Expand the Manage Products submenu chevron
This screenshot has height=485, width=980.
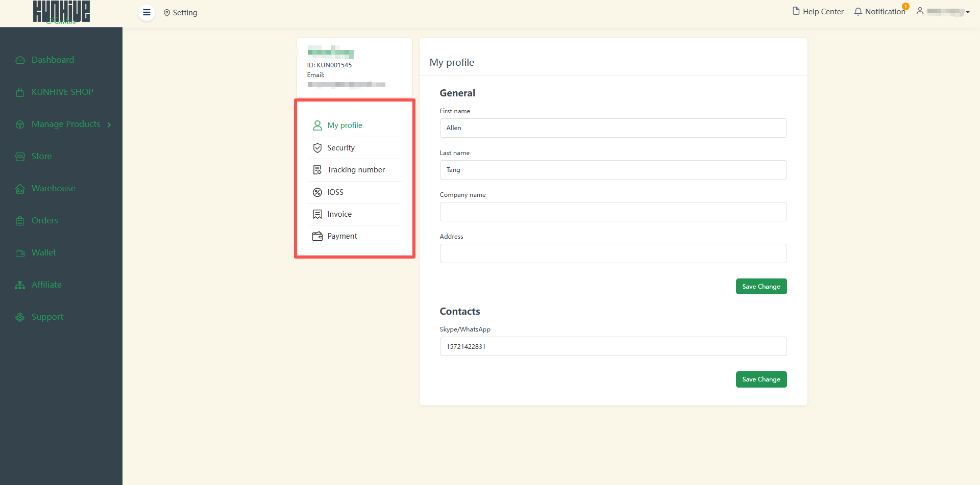click(x=109, y=124)
